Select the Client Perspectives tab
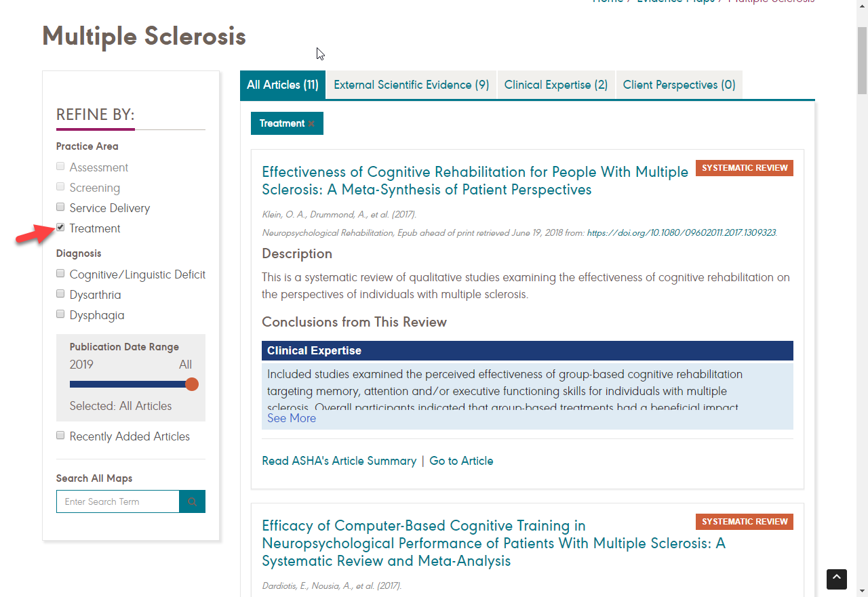The height and width of the screenshot is (597, 868). tap(679, 85)
